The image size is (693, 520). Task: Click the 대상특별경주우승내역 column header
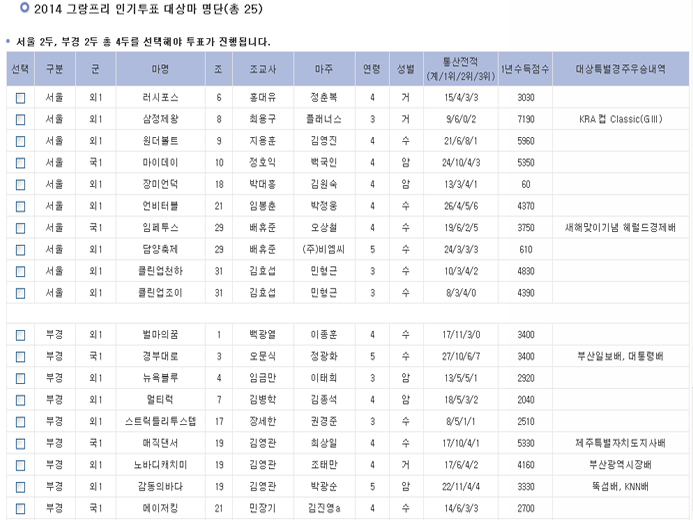619,70
